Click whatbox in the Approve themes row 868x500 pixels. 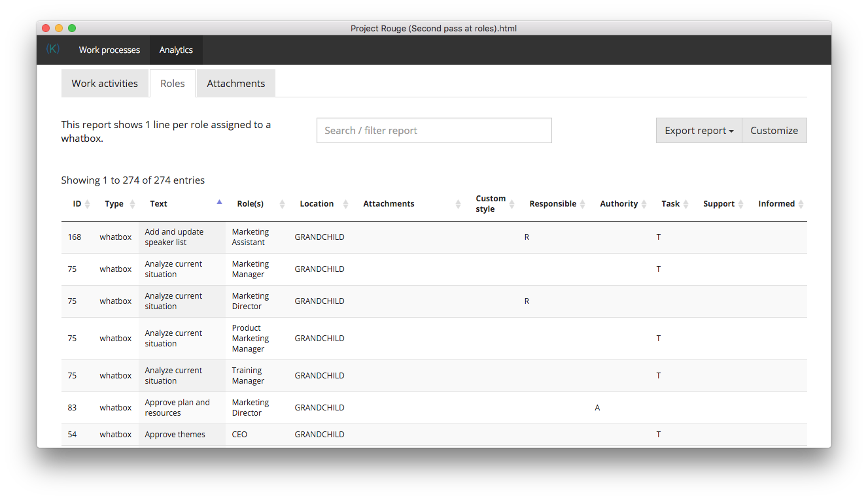116,435
